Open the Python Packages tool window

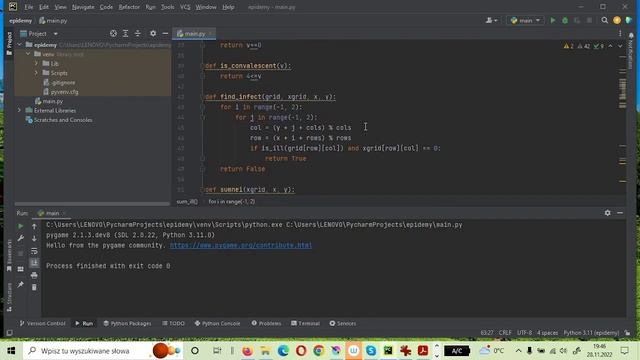pyautogui.click(x=127, y=323)
